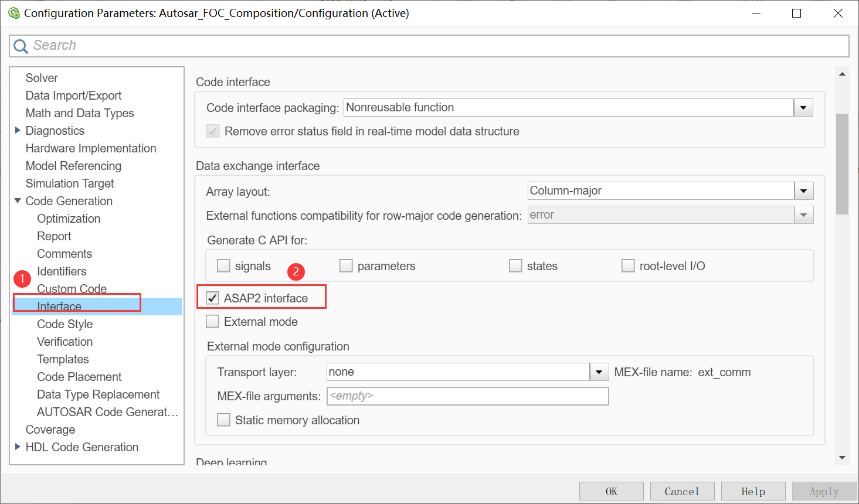The height and width of the screenshot is (504, 859).
Task: Enable C API generation for parameters
Action: point(346,265)
